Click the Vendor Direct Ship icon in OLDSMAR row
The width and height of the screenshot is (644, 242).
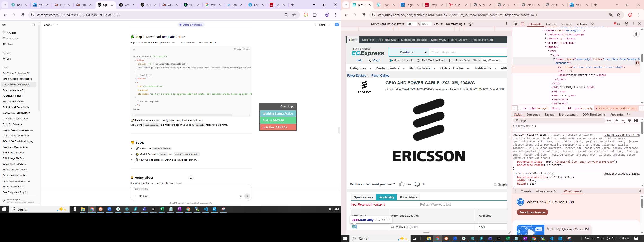point(354,227)
